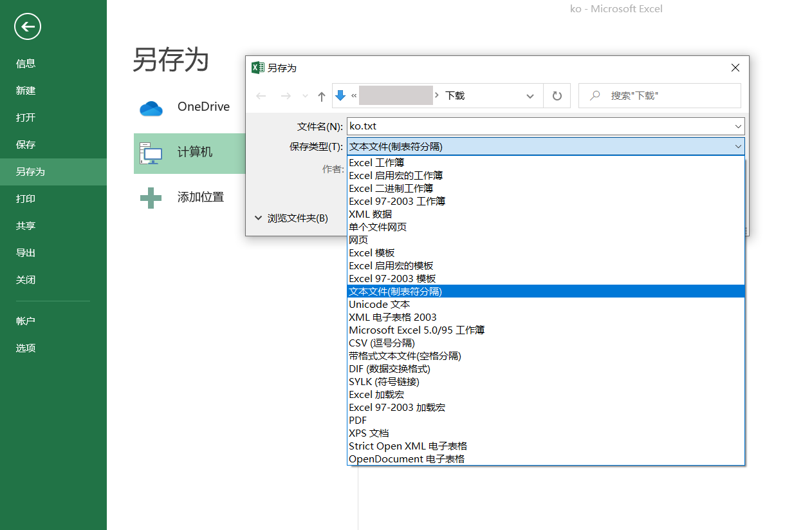Select the 计算机 computer icon
The height and width of the screenshot is (530, 812).
coord(151,153)
